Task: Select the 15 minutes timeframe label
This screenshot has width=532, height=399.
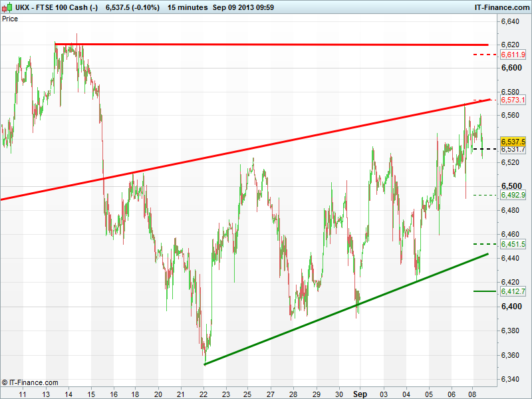Action: [x=186, y=7]
